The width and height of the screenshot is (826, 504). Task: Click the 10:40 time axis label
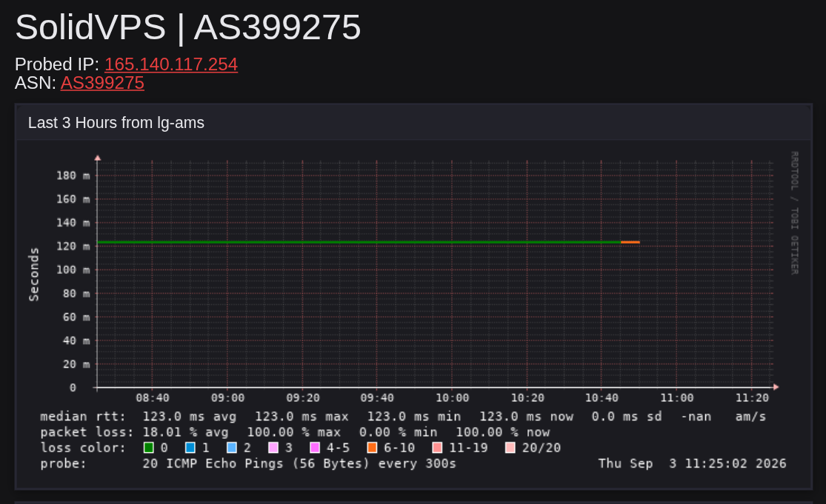[x=602, y=398]
